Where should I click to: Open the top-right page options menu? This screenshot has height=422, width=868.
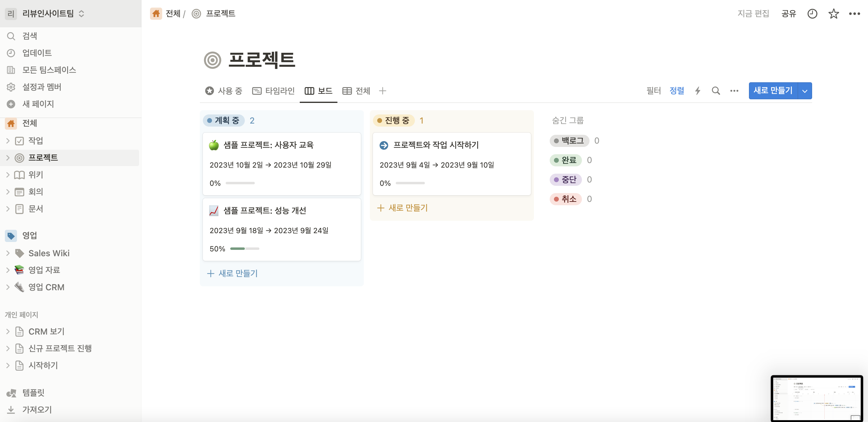pyautogui.click(x=854, y=14)
